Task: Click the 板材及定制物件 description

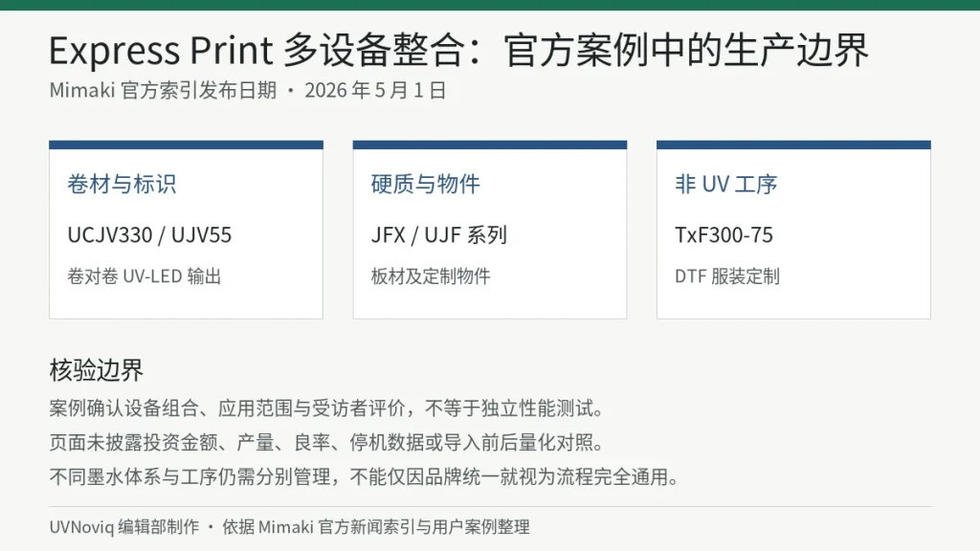Action: [431, 276]
